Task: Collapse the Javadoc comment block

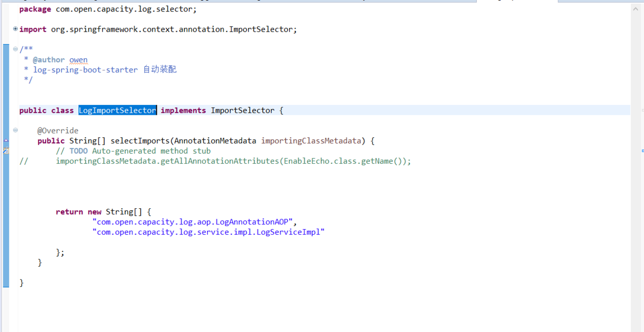Action: click(x=16, y=49)
